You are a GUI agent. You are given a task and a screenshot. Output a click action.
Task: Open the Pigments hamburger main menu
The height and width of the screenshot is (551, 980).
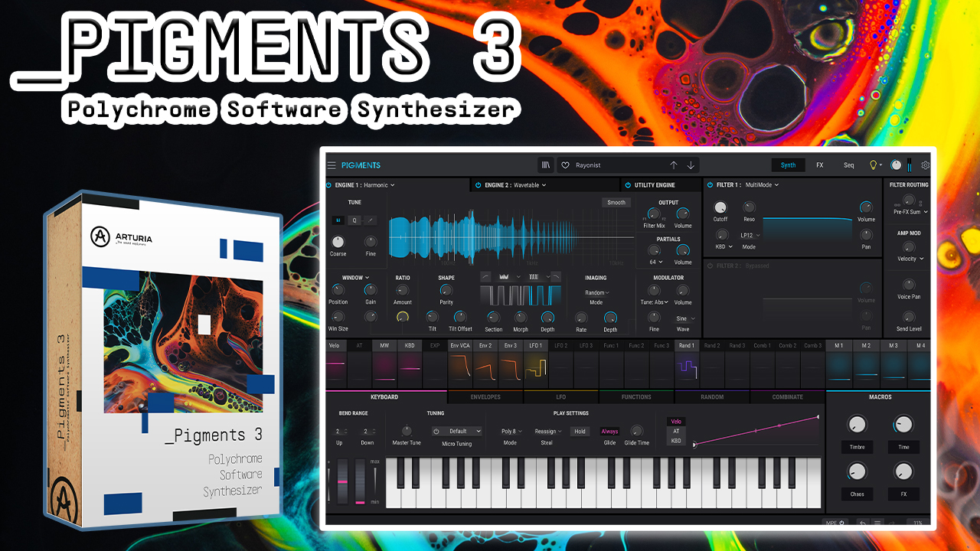point(332,165)
